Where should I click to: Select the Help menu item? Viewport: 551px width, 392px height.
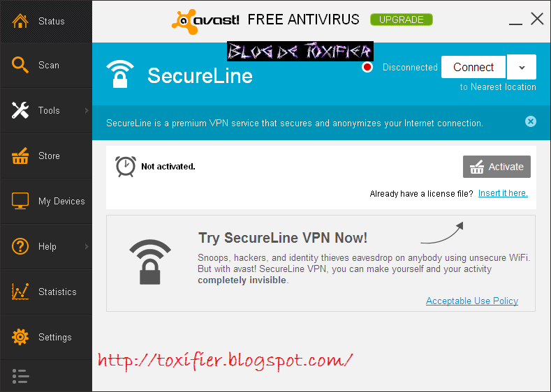46,246
